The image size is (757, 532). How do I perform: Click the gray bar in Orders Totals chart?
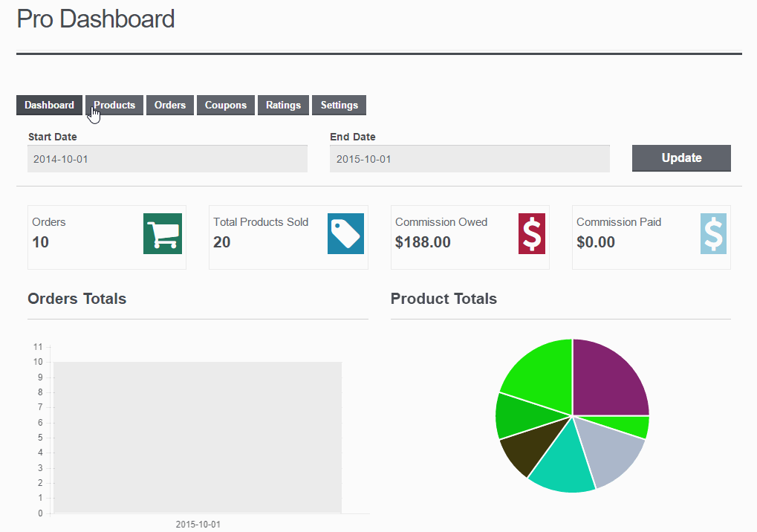click(x=198, y=438)
